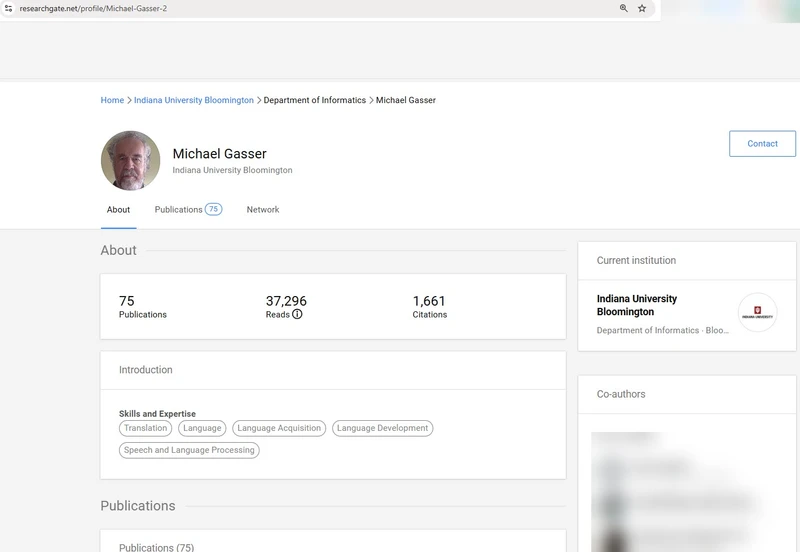The image size is (800, 552).
Task: Switch to the About tab
Action: pyautogui.click(x=118, y=210)
